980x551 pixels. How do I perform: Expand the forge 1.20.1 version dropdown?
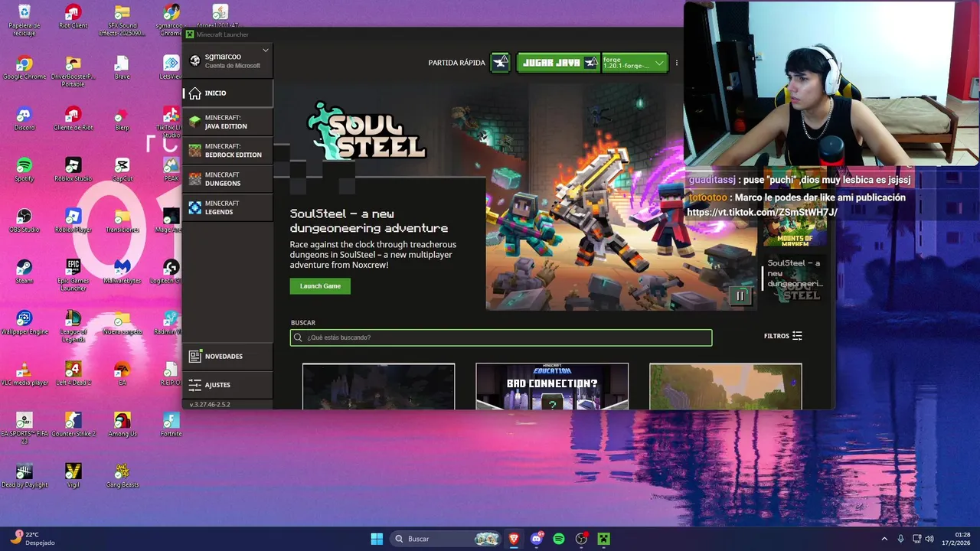click(x=634, y=63)
